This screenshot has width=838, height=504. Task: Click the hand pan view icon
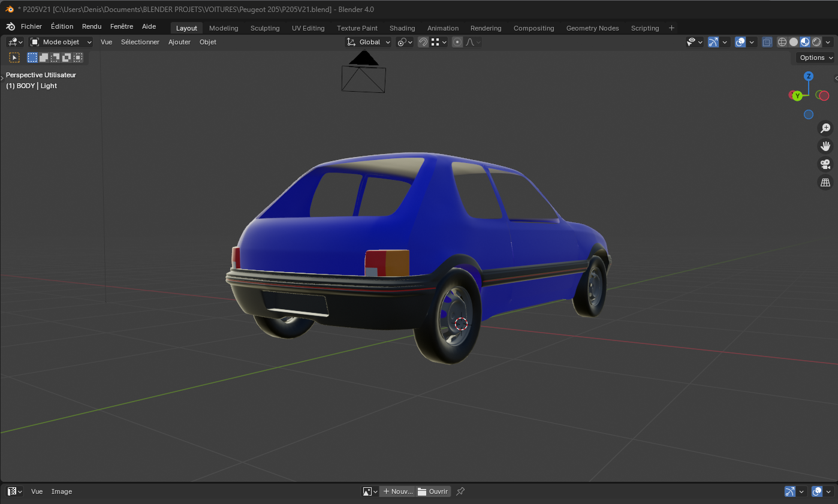point(825,146)
